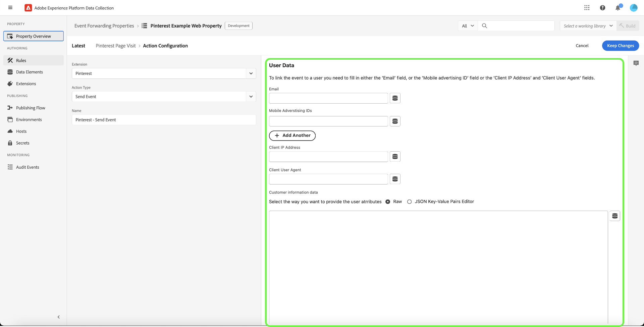Image resolution: width=644 pixels, height=327 pixels.
Task: Open Property Overview in the sidebar
Action: coord(34,36)
